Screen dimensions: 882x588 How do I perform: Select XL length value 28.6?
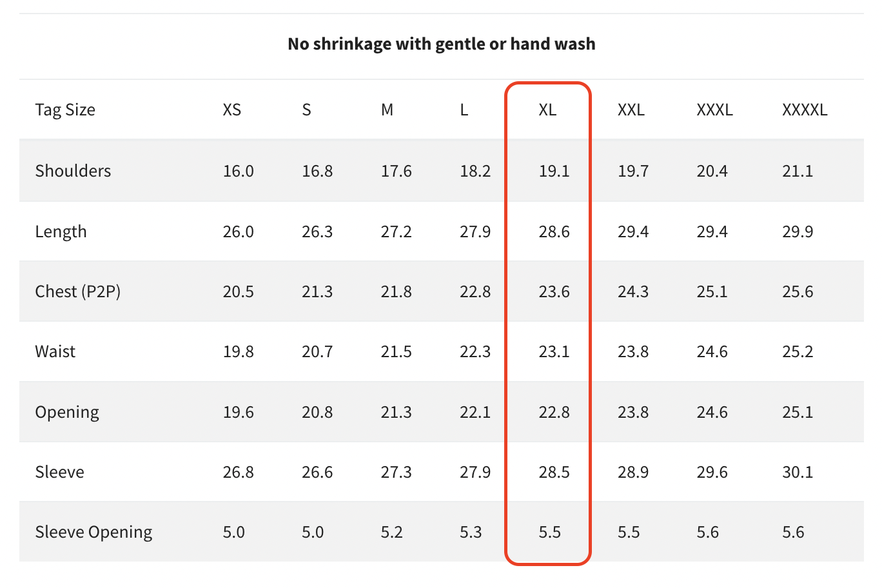point(554,231)
